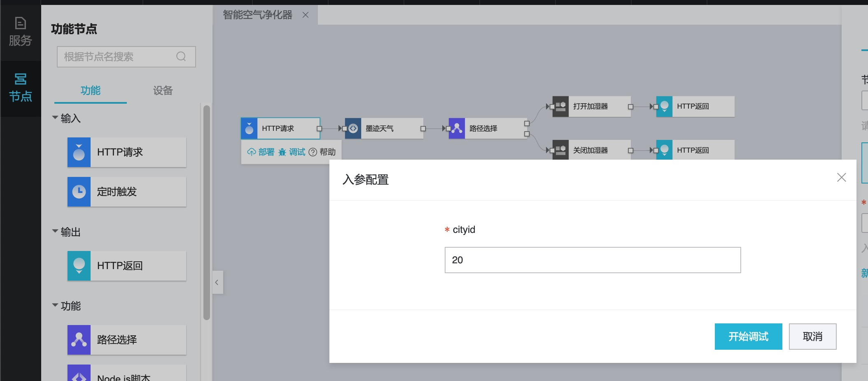Image resolution: width=868 pixels, height=381 pixels.
Task: Collapse the 功能 node category
Action: coord(55,306)
